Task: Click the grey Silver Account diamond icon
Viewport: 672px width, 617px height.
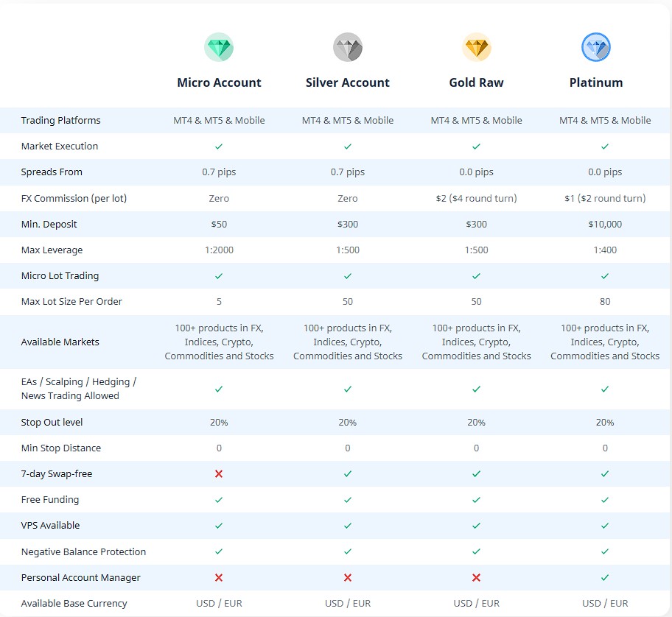Action: coord(347,48)
